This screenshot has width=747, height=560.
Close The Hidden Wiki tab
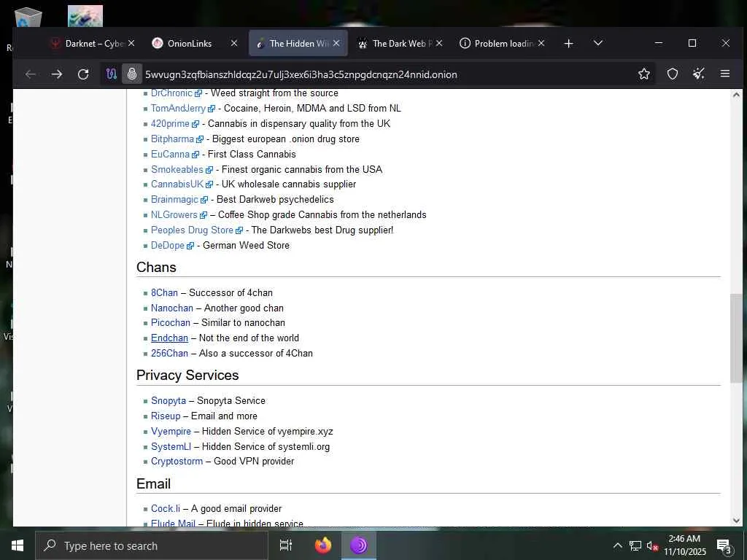pos(336,43)
